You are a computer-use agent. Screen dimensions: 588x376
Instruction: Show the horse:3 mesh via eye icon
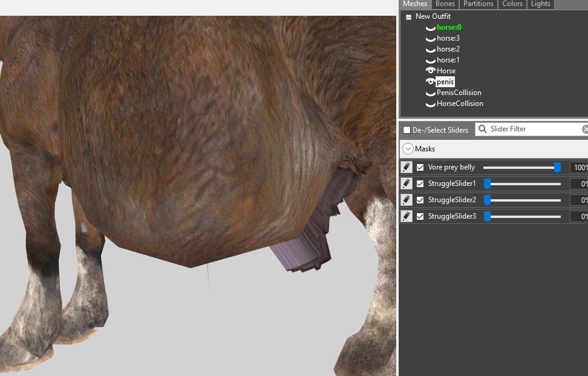coord(431,39)
